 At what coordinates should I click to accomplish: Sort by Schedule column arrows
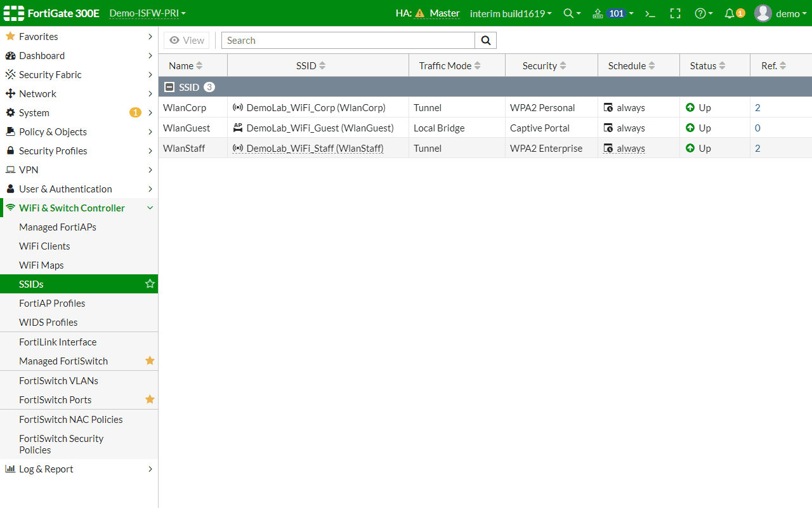[652, 66]
